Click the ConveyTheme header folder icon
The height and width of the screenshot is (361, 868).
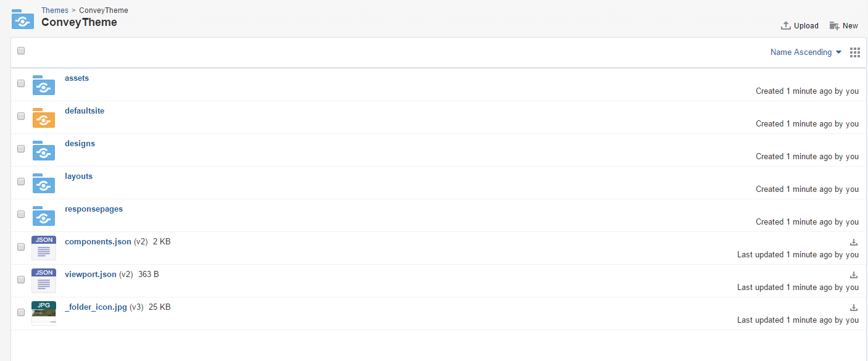coord(23,19)
